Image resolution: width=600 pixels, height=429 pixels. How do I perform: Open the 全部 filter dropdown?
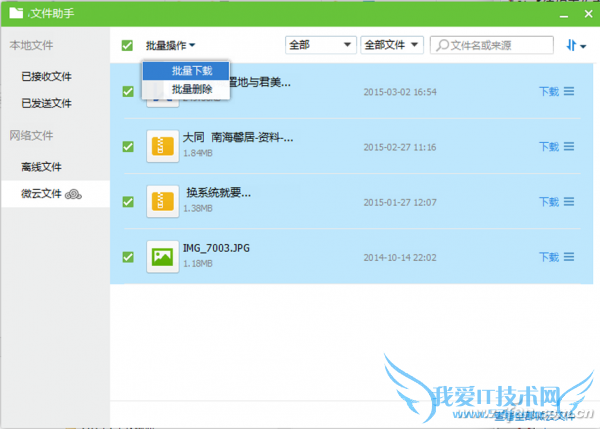[320, 45]
